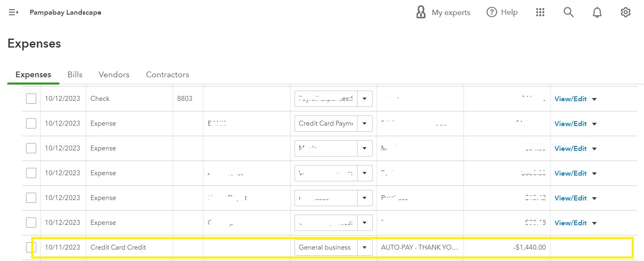Click View/Edit on Credit Card Payment row
This screenshot has height=261, width=644.
570,124
